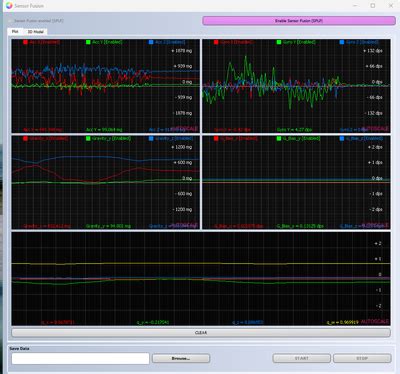Screen dimensions: 400x374
Task: Click the Sensor Fusion app icon in title bar
Action: [9, 6]
